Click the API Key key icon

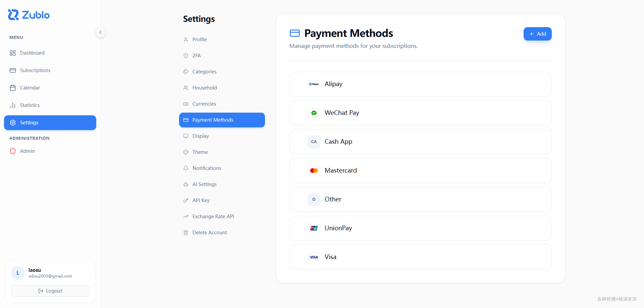click(x=186, y=200)
